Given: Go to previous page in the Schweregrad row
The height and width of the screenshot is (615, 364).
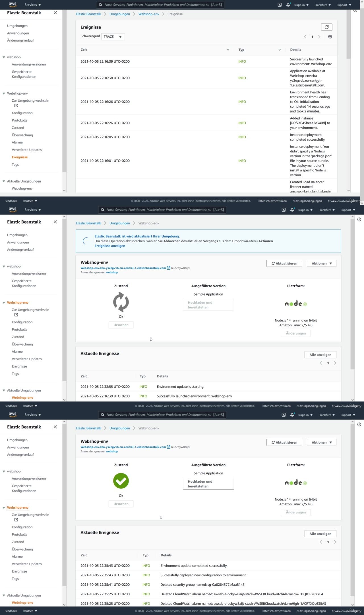Looking at the screenshot, I should [x=305, y=37].
